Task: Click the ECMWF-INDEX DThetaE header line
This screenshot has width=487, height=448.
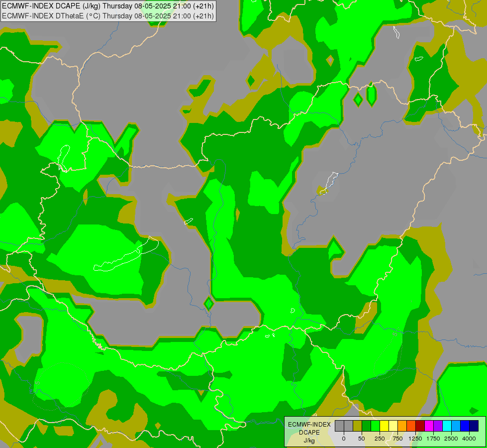Action: pos(108,16)
